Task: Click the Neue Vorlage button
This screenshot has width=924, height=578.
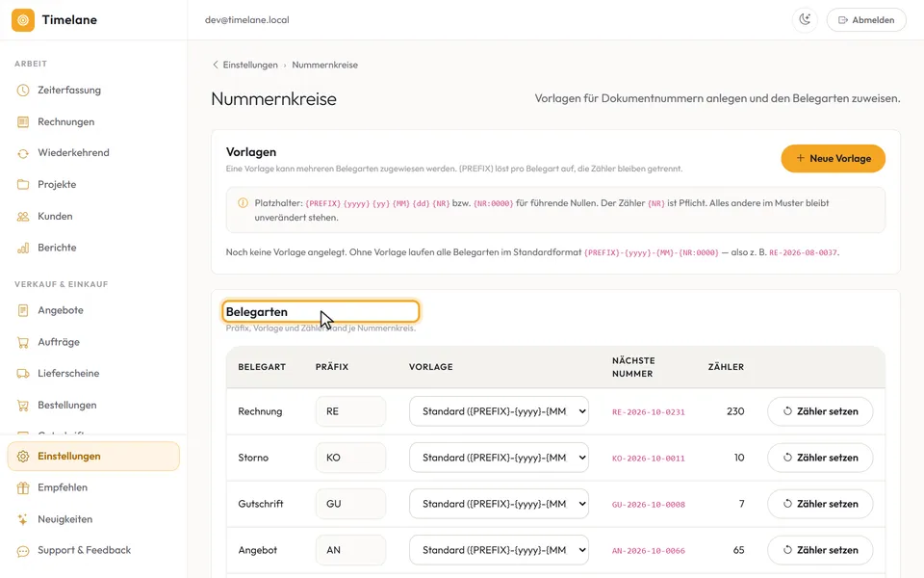Action: 834,159
